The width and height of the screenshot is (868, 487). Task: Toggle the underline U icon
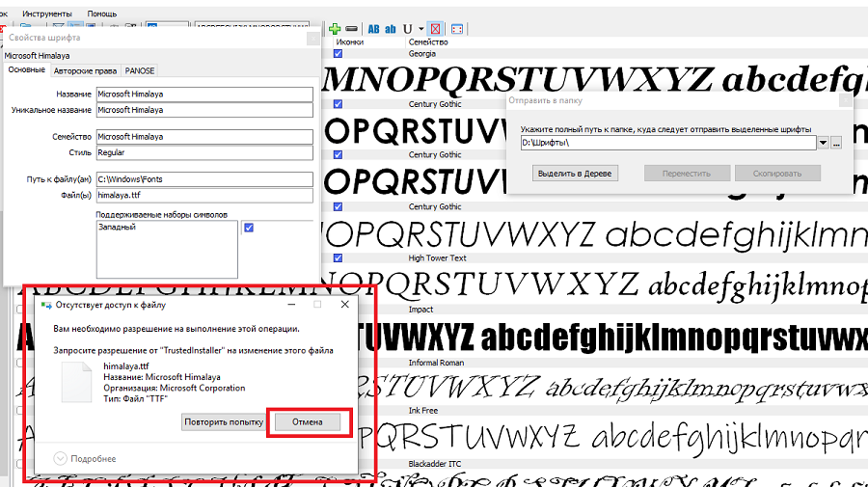point(407,29)
